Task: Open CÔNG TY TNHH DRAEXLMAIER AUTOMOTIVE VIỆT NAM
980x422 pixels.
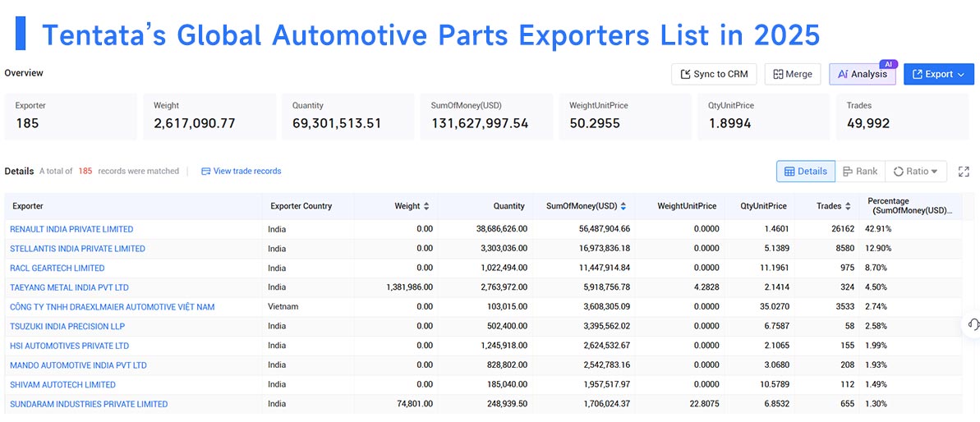Action: click(x=113, y=307)
